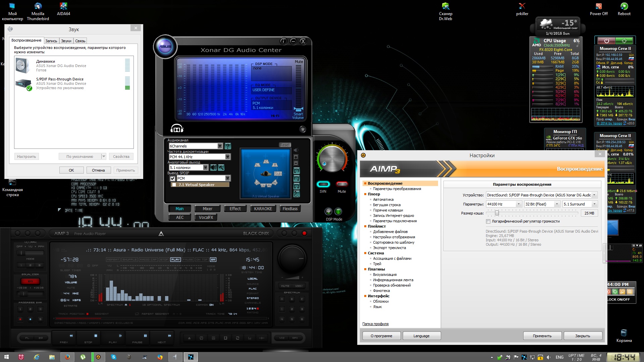The width and height of the screenshot is (644, 362).
Task: Open the Запись tab in Sound dialog
Action: (x=51, y=41)
